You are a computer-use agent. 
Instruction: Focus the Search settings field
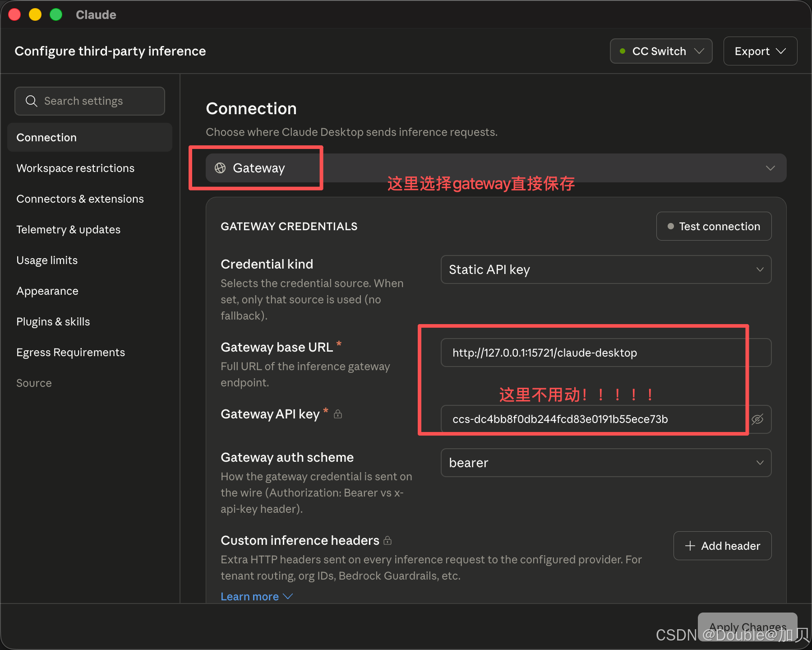coord(90,101)
